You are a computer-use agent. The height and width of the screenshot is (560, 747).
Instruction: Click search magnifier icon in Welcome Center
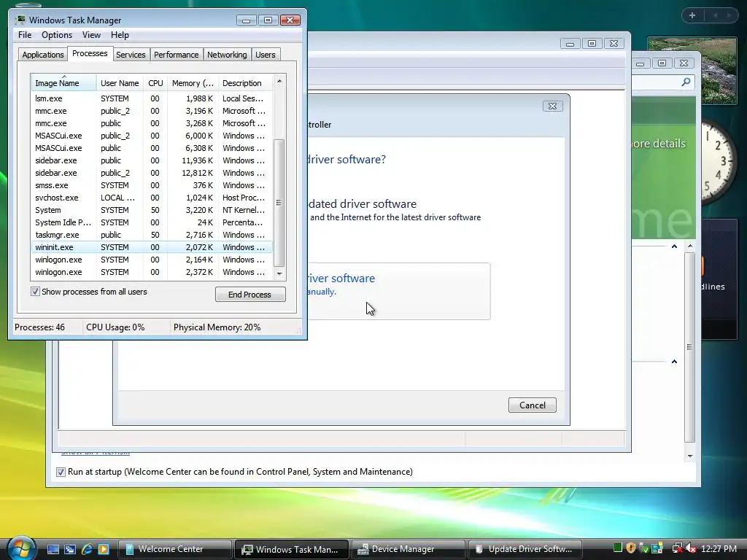tap(686, 82)
